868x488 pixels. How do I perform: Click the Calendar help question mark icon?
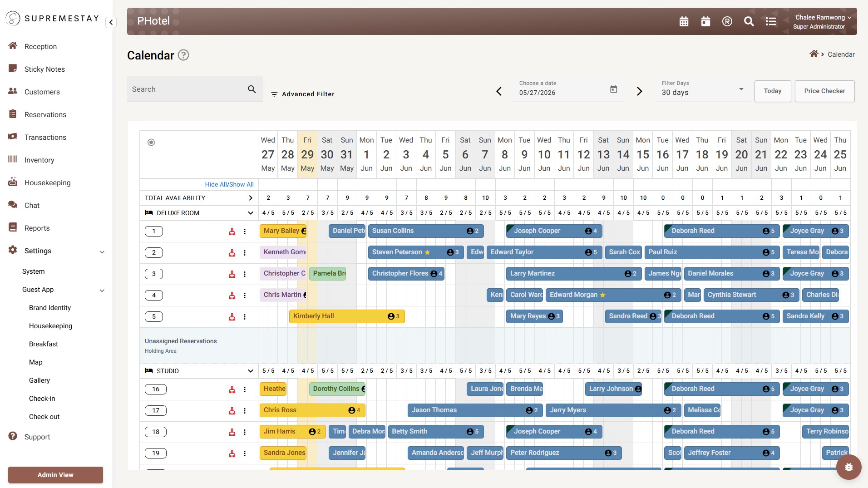click(x=183, y=55)
